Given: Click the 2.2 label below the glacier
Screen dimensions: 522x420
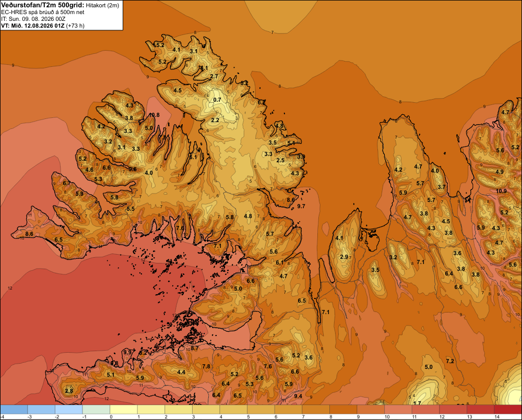Looking at the screenshot, I should point(215,120).
